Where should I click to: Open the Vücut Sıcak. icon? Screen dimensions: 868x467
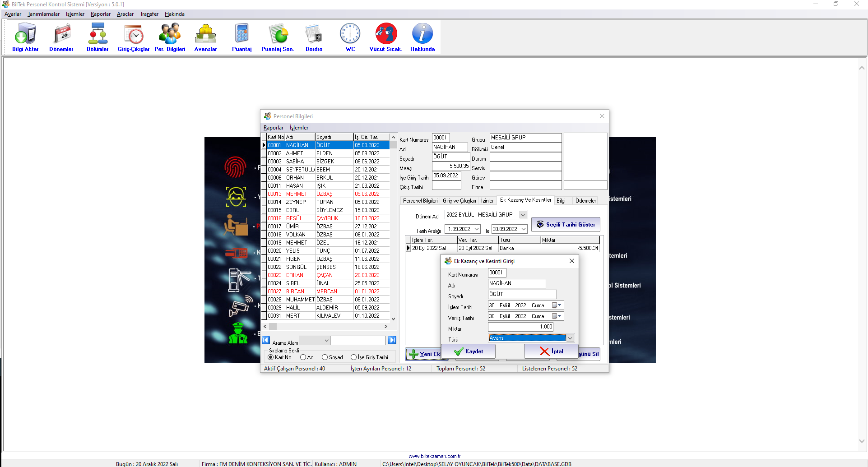(386, 37)
